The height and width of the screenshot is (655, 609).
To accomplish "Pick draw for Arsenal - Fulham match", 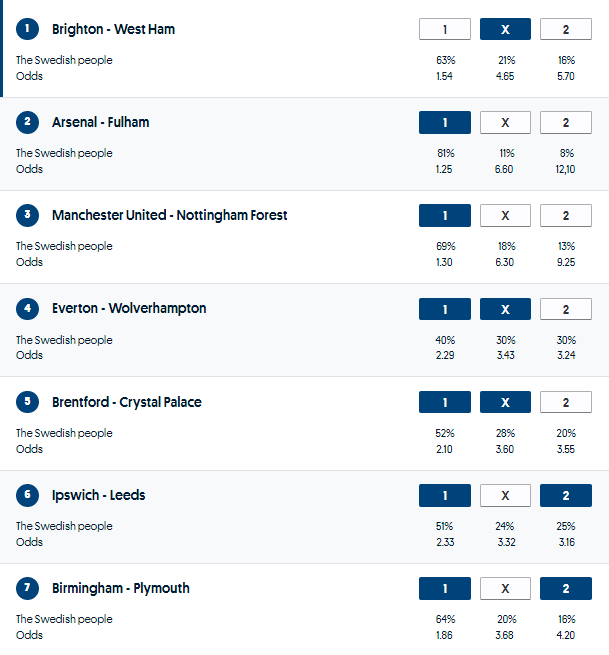I will tap(505, 122).
